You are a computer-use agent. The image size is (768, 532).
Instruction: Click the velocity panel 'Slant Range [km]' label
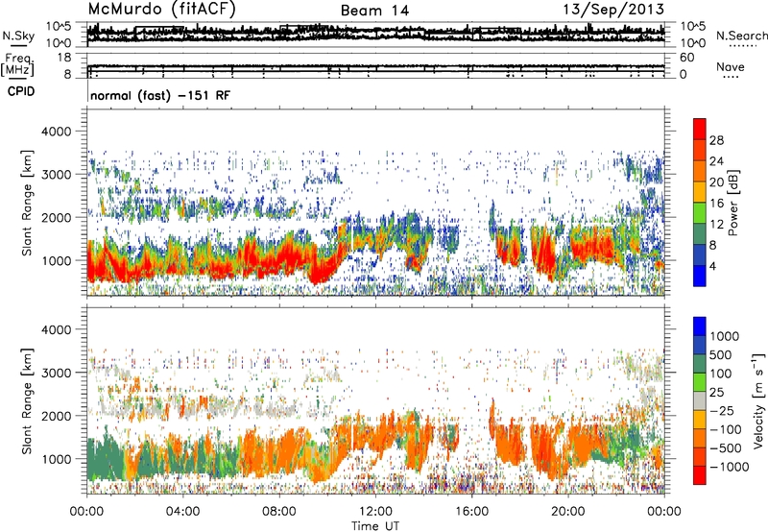coord(27,400)
